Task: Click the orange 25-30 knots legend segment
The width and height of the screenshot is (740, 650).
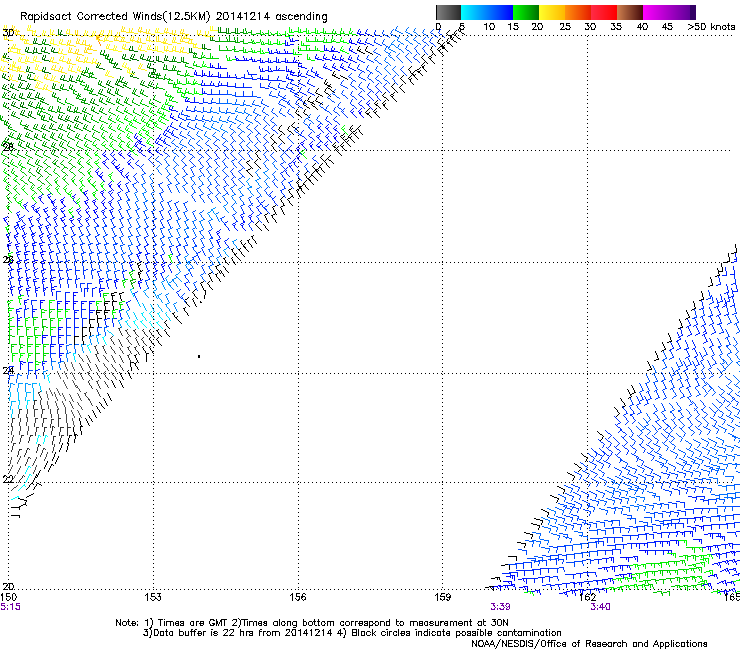Action: (x=578, y=12)
